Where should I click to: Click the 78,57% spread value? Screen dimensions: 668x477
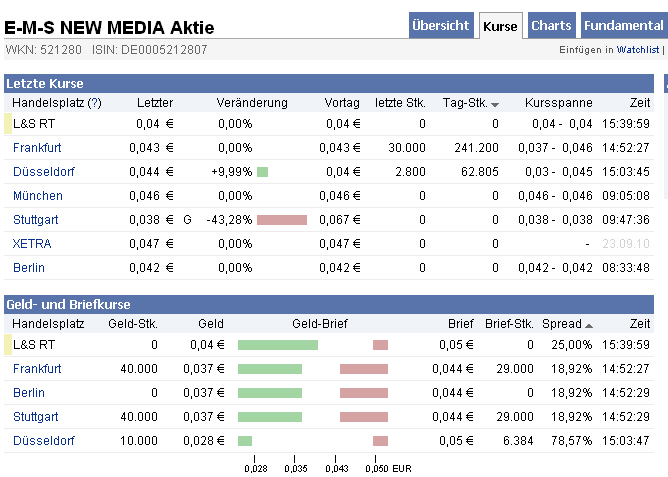point(572,441)
